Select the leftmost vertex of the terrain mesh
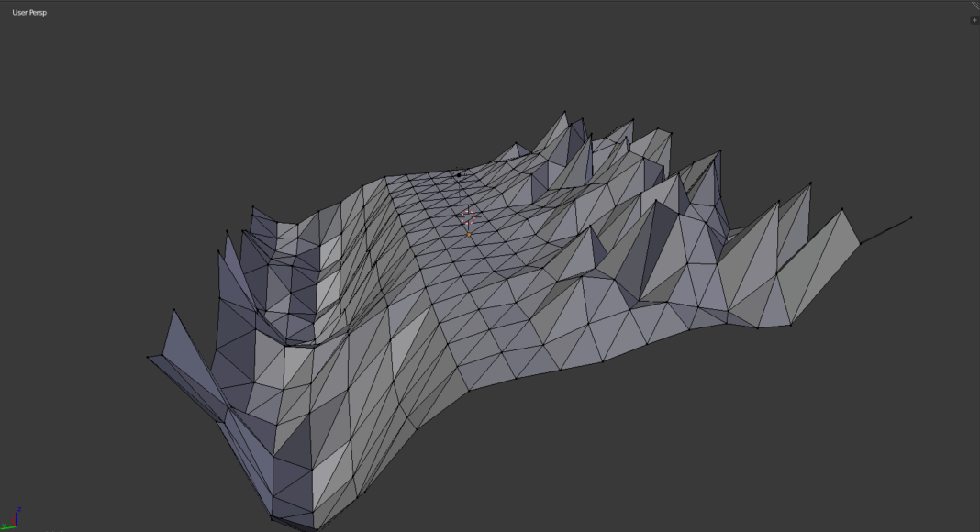Image resolution: width=980 pixels, height=532 pixels. (x=148, y=356)
